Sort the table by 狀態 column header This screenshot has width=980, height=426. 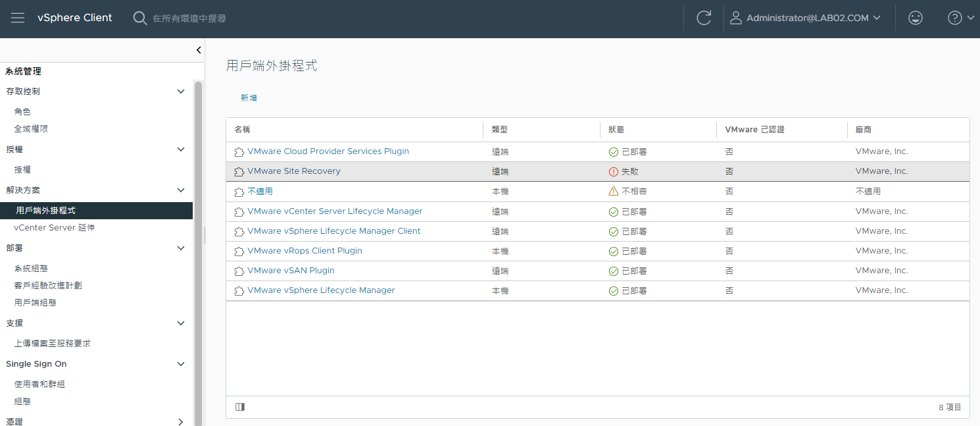[x=616, y=130]
